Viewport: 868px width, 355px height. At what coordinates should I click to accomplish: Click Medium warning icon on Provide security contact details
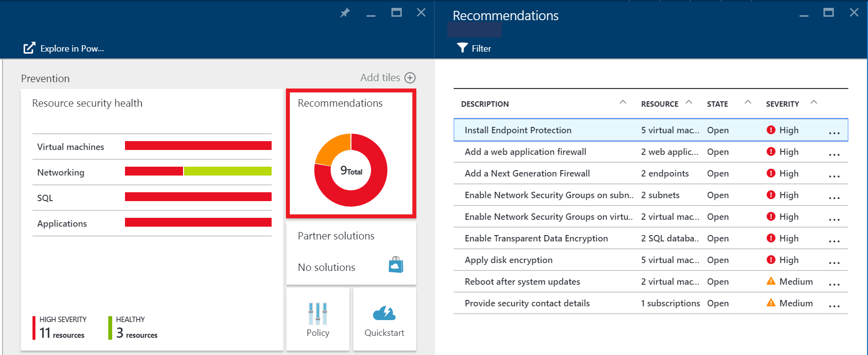(771, 303)
